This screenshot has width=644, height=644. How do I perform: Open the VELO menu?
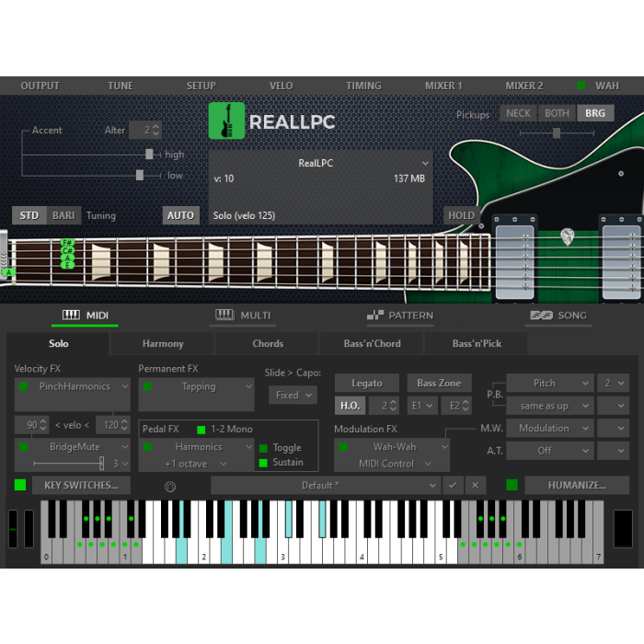[x=282, y=86]
